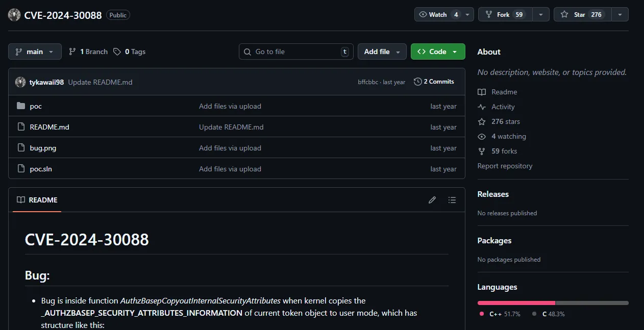Open the Add file dropdown

coord(382,52)
